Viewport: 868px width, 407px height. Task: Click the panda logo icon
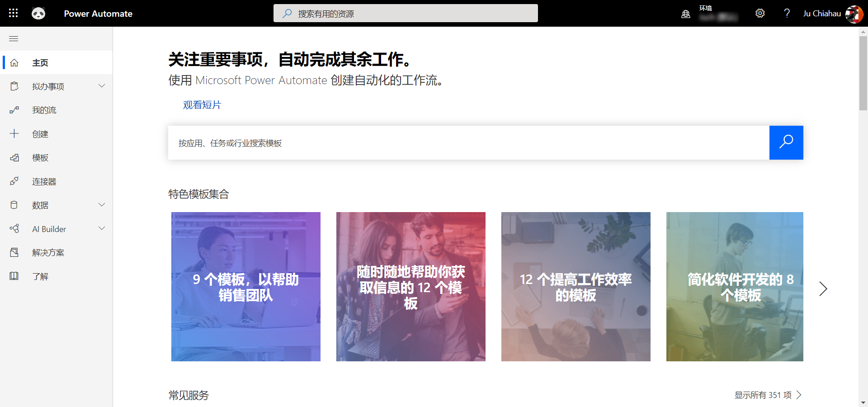38,14
